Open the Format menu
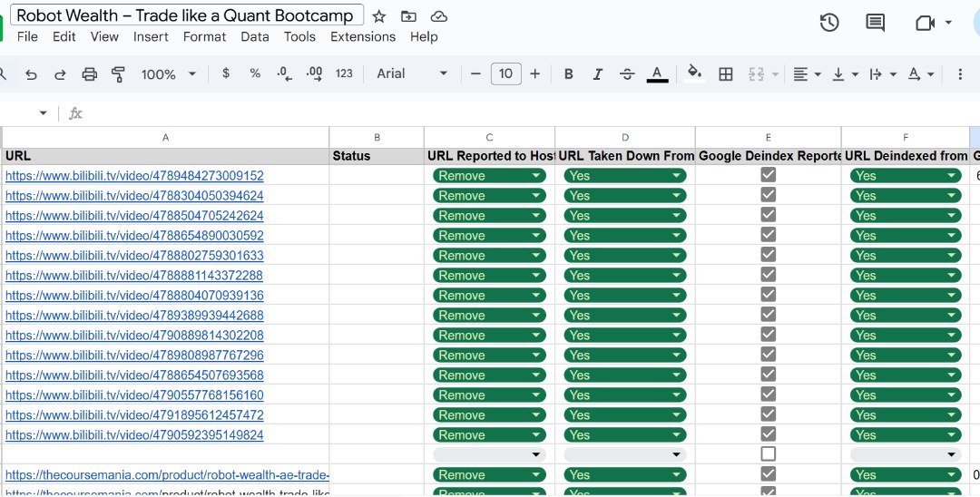 coord(204,37)
